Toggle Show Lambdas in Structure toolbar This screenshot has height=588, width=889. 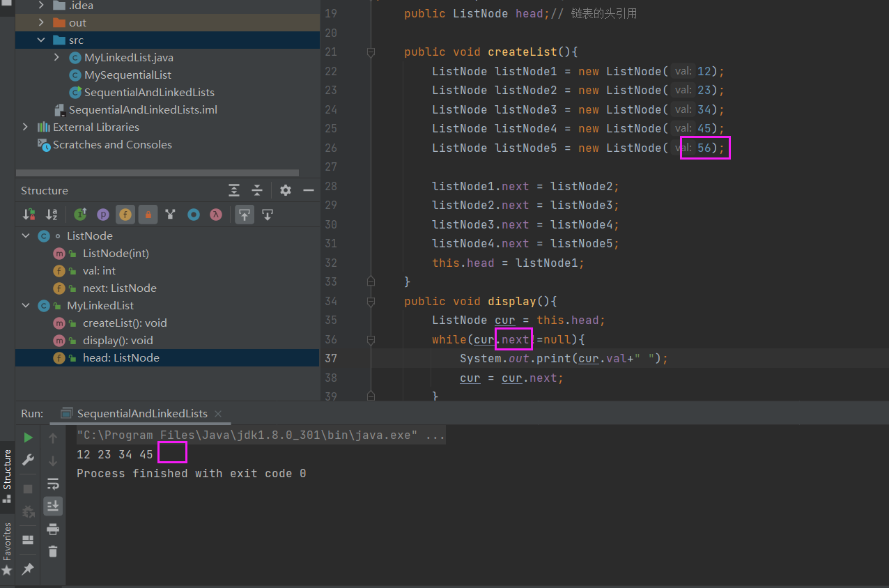[x=216, y=215]
